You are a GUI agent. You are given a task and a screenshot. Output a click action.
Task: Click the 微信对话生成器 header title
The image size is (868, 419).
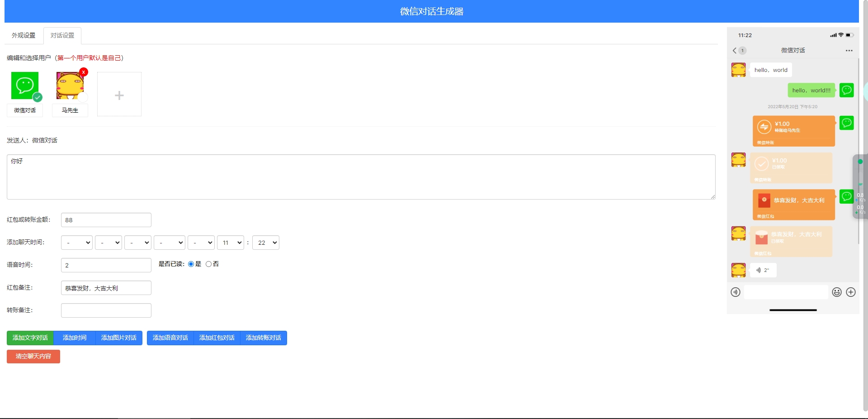click(432, 11)
